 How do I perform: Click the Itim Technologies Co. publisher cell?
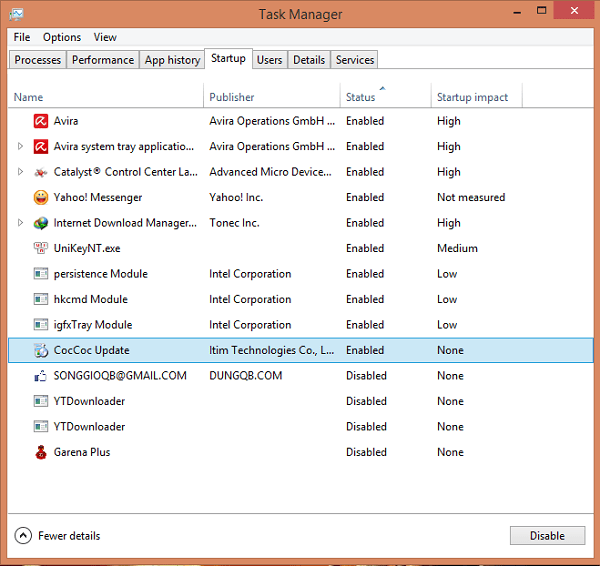pyautogui.click(x=271, y=350)
